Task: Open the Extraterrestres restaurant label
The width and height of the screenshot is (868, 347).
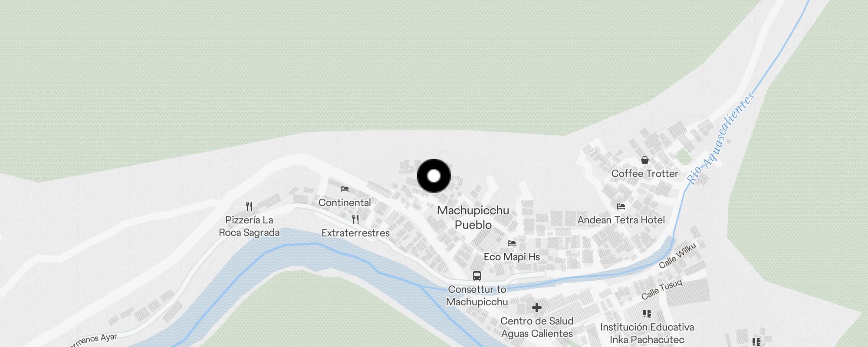Action: click(x=355, y=233)
